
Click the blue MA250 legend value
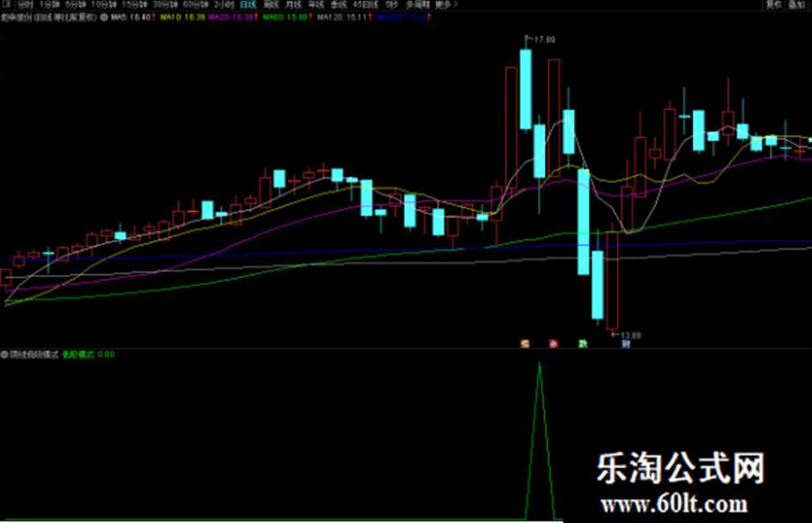(x=402, y=17)
